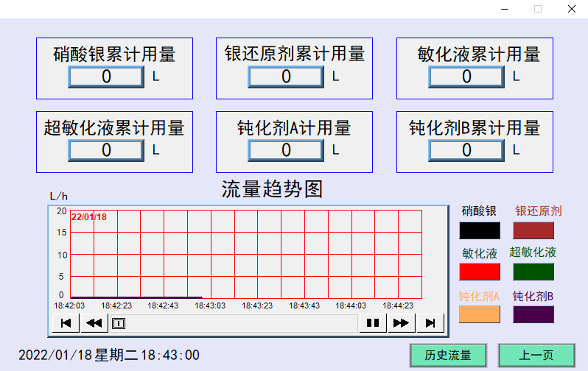Click the 钝化剂B累计用量 value field

[466, 150]
